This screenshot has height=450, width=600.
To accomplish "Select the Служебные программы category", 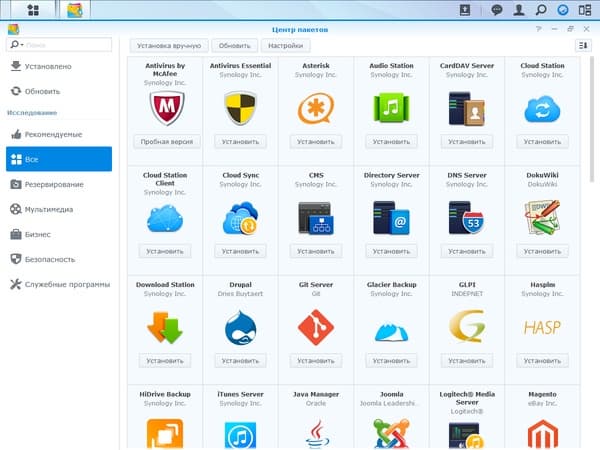I will coord(59,284).
